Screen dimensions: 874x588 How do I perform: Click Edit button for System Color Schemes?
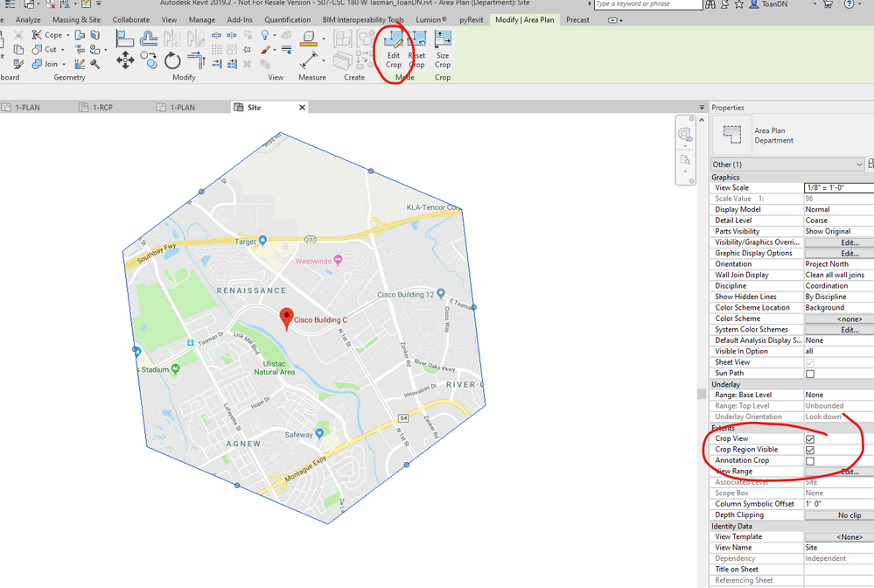coord(839,330)
